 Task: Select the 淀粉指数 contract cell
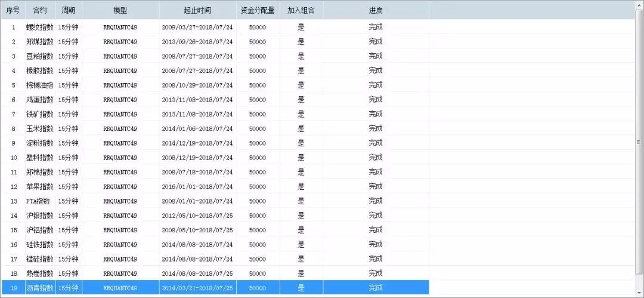(x=41, y=143)
